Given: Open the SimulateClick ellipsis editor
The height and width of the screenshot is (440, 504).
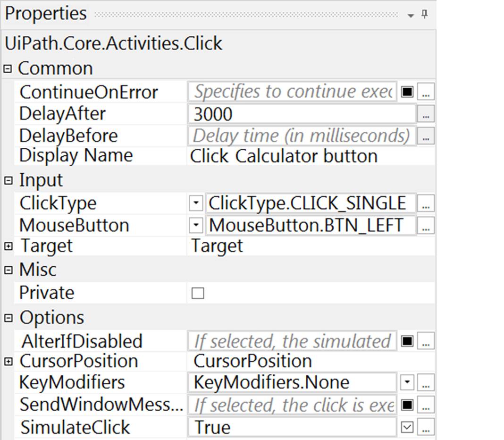Looking at the screenshot, I should click(426, 426).
